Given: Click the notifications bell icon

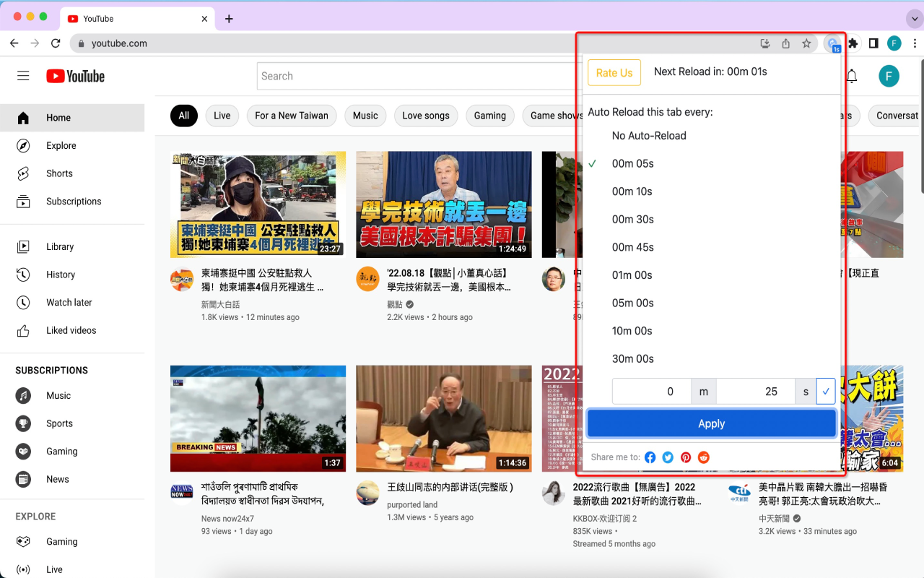Looking at the screenshot, I should 851,76.
